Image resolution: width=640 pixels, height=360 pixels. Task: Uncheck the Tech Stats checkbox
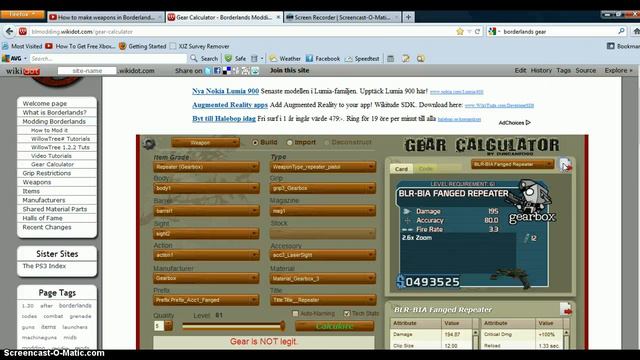(347, 313)
